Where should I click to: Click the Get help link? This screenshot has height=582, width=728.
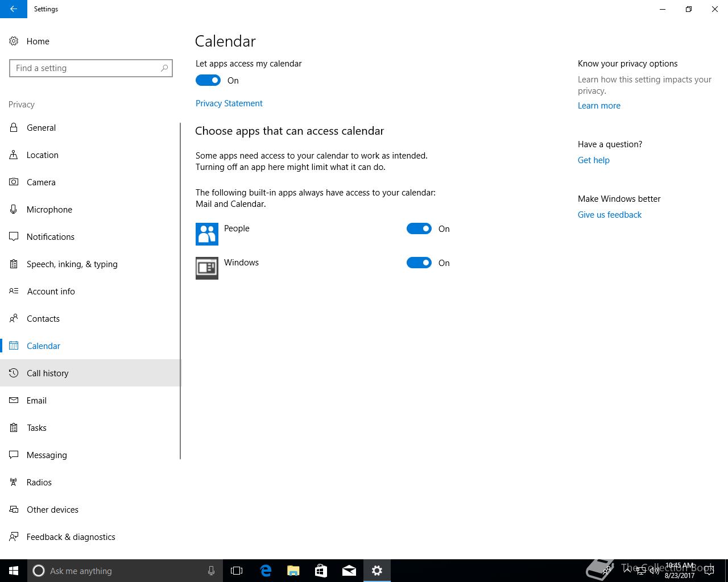(593, 160)
